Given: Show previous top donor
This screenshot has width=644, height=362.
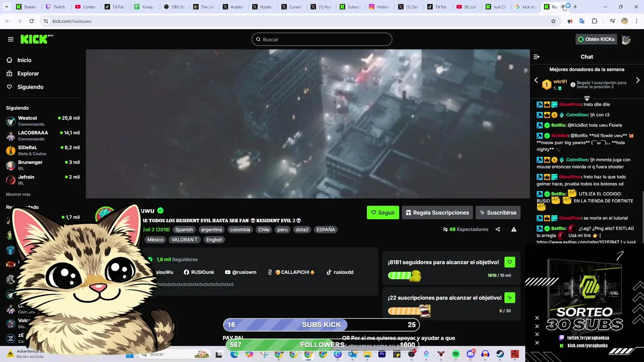Looking at the screenshot, I should pyautogui.click(x=536, y=80).
